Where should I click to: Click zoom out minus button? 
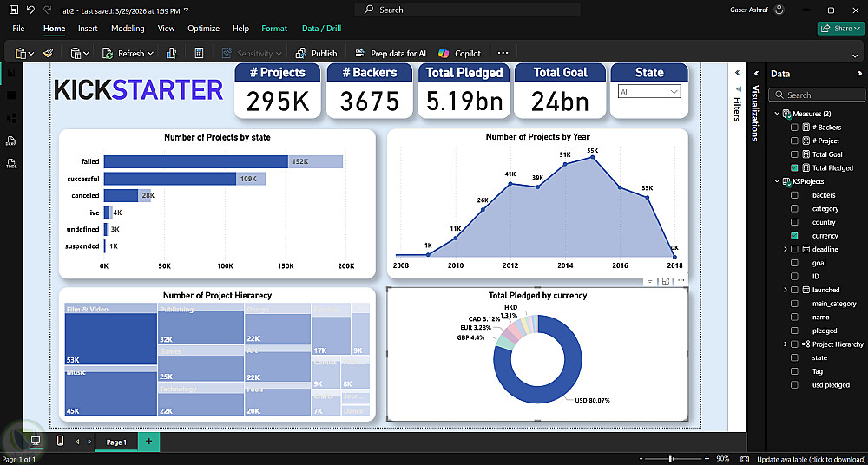click(641, 459)
